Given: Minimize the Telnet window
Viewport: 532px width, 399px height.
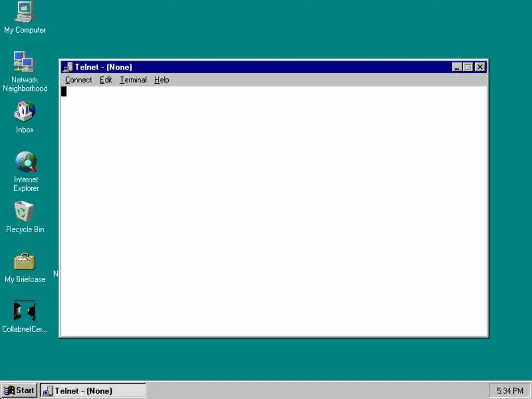Looking at the screenshot, I should [x=457, y=67].
